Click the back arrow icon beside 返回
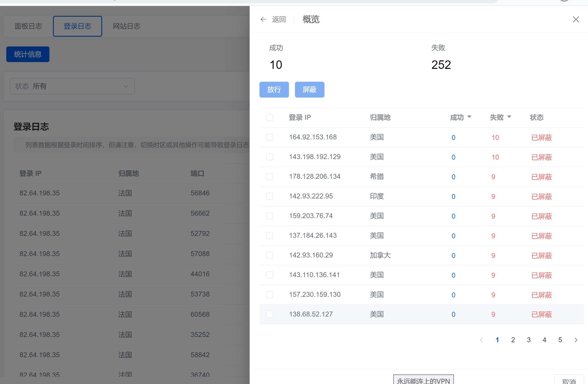The width and height of the screenshot is (588, 384). [x=263, y=19]
